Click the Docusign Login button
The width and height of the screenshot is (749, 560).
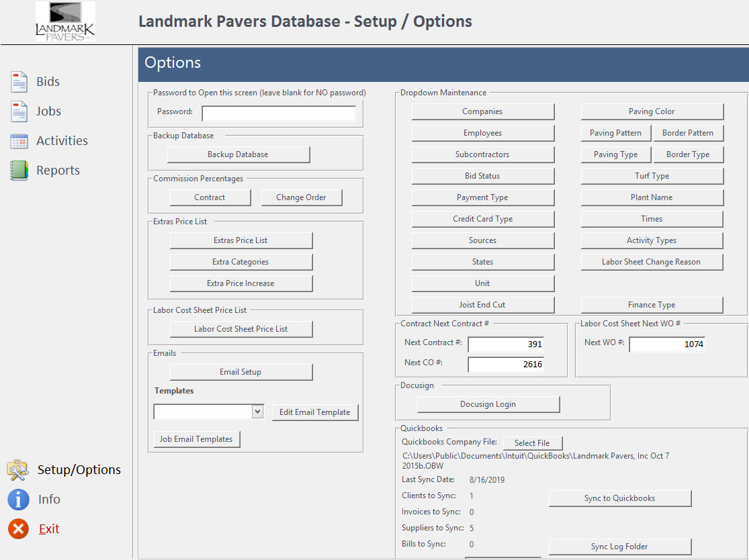[488, 404]
